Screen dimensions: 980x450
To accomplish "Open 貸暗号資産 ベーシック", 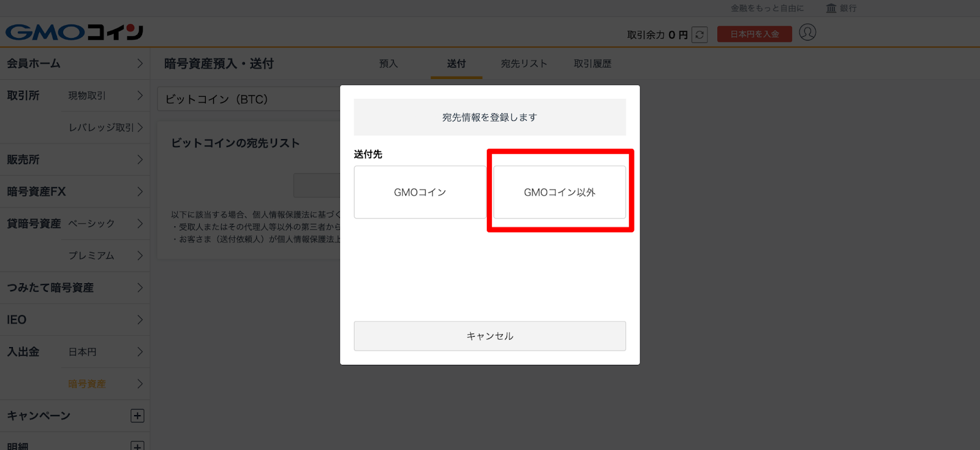I will 105,224.
